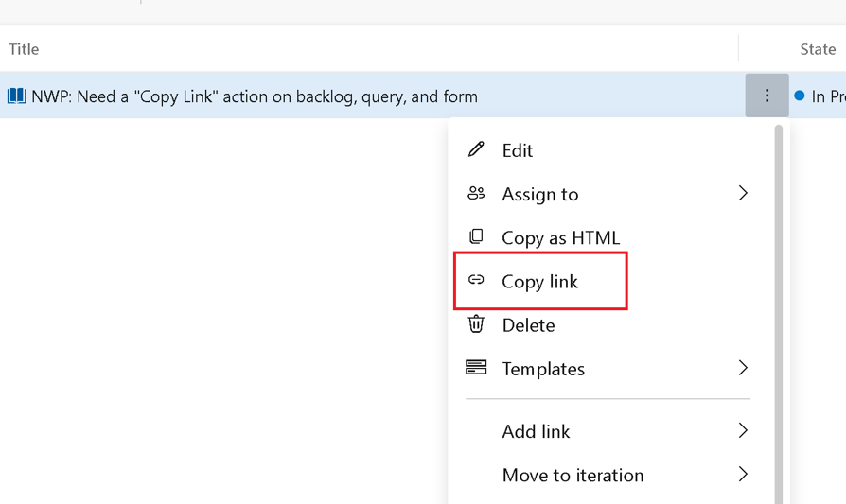Click the blue In Progress state dot
This screenshot has height=504, width=846.
[799, 96]
